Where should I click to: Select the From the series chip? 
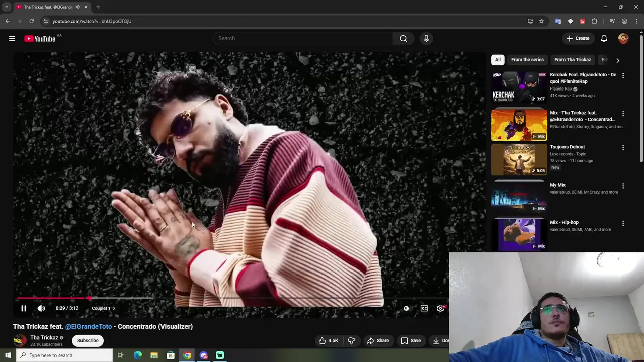527,59
